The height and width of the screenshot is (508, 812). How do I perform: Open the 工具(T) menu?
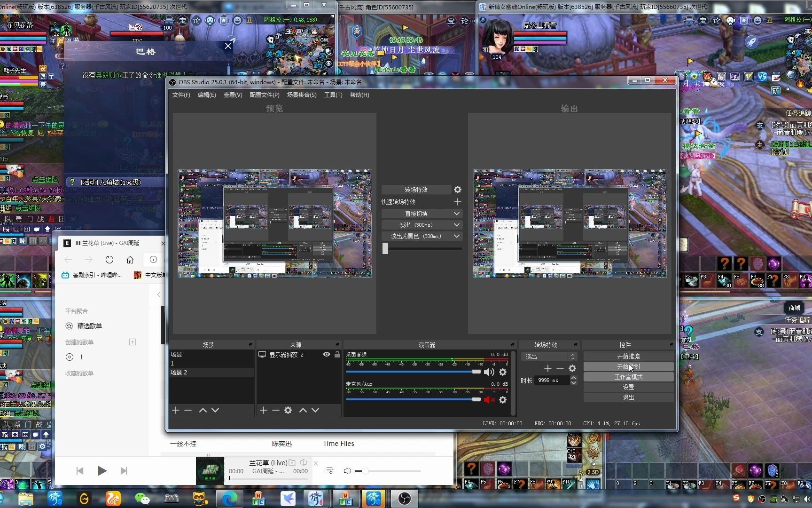[333, 95]
